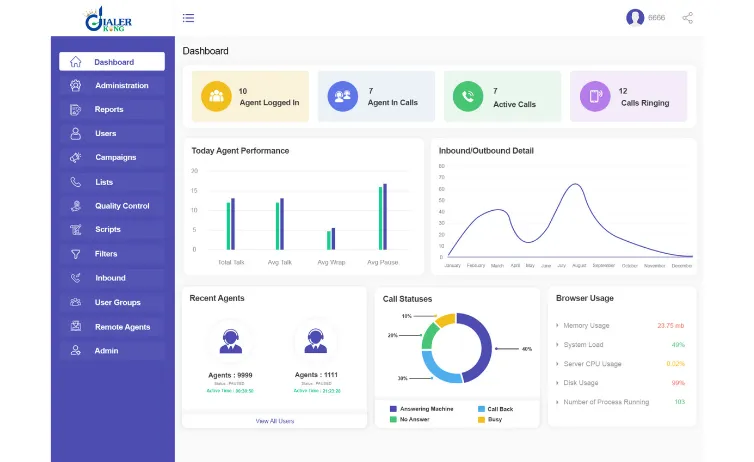Click the Scripts scroll icon
The height and width of the screenshot is (462, 754).
[75, 230]
